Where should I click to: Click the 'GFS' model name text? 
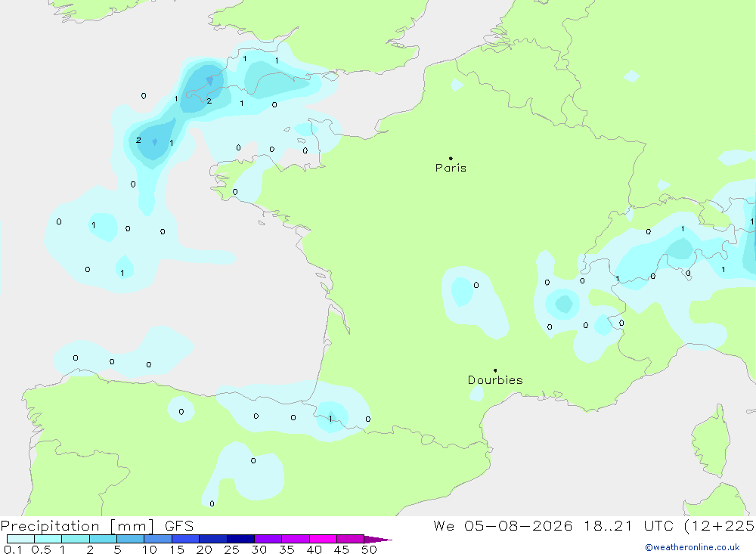[x=179, y=526]
